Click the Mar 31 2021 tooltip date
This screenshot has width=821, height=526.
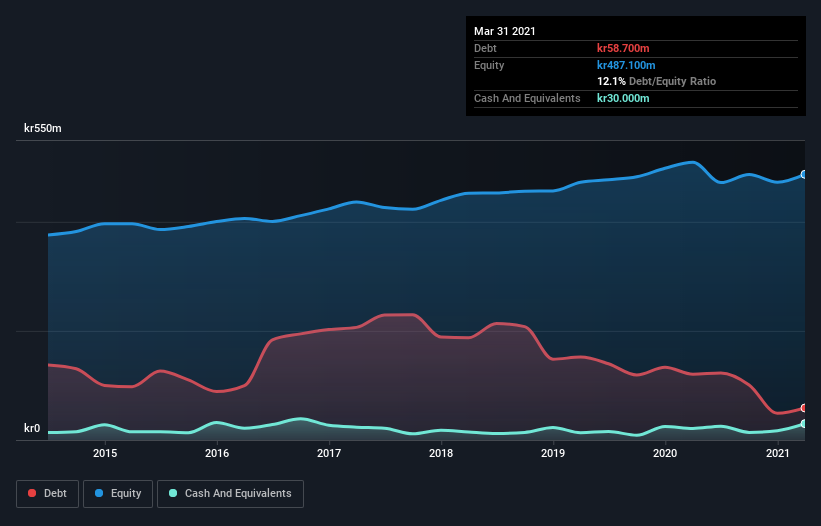tap(505, 31)
